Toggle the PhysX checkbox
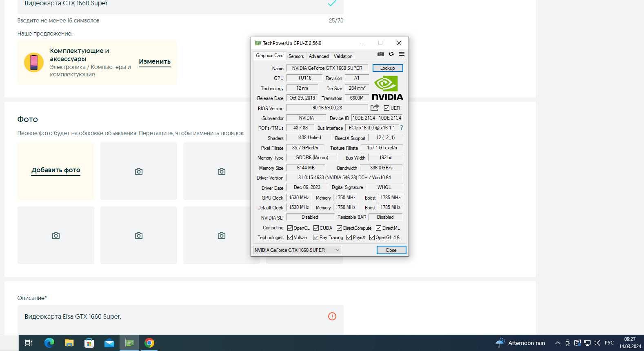Viewport: 644px width, 351px height. pos(349,238)
